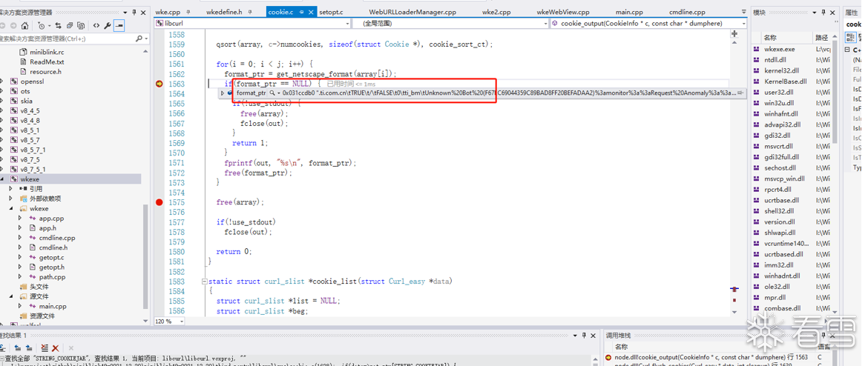
Task: Click the sync with active document icon
Action: click(59, 25)
